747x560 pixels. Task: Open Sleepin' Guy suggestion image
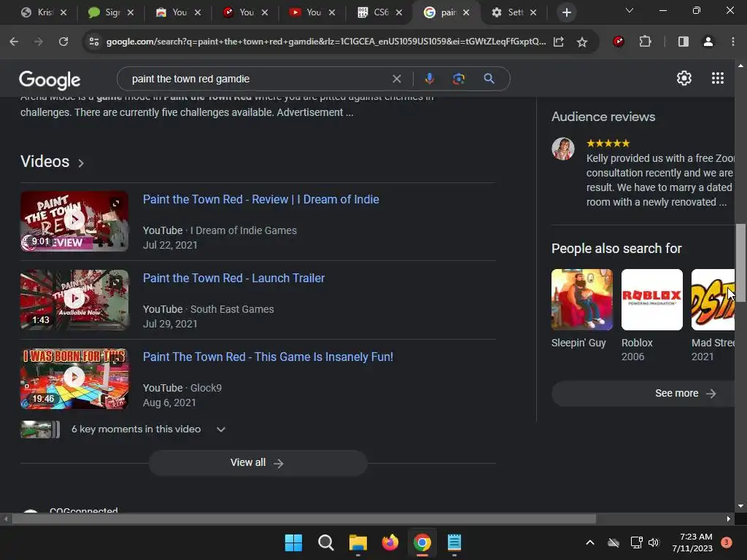[581, 300]
